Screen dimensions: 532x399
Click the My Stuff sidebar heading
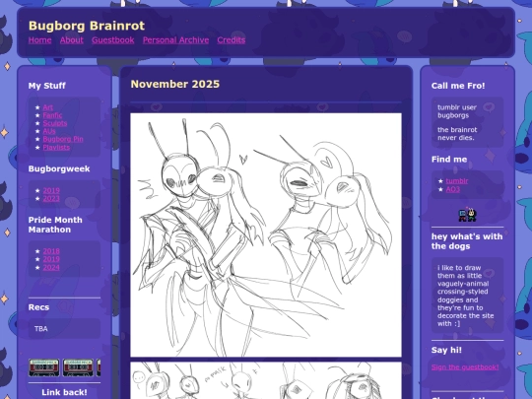point(47,86)
